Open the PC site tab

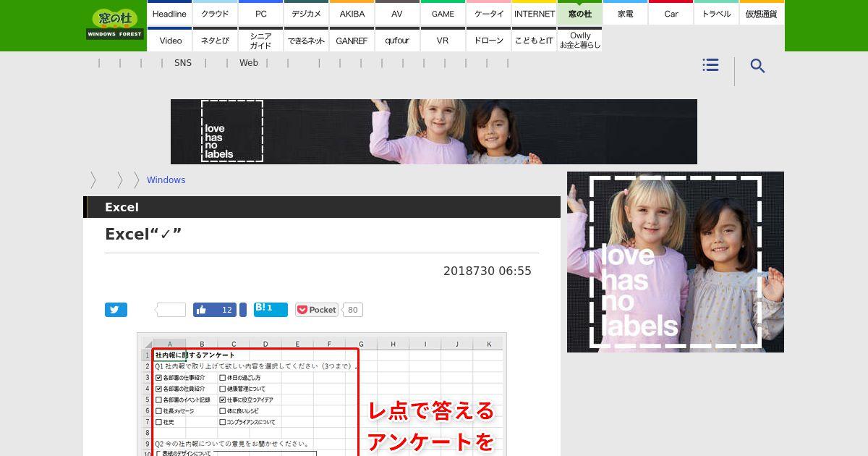click(x=260, y=14)
